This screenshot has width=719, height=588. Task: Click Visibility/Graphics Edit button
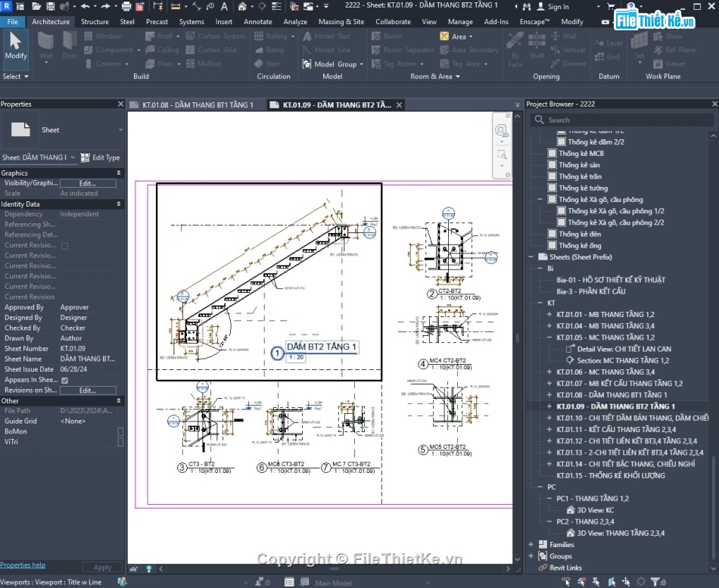[x=88, y=183]
